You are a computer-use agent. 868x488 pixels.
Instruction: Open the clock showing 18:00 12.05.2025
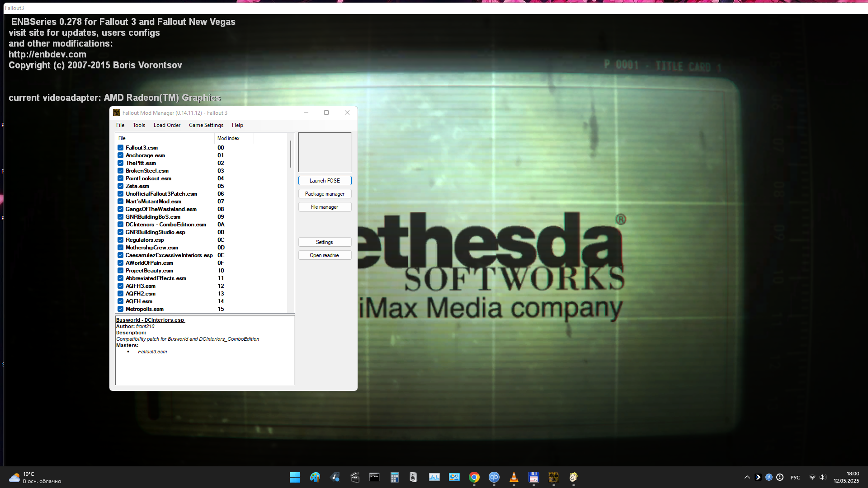tap(846, 477)
